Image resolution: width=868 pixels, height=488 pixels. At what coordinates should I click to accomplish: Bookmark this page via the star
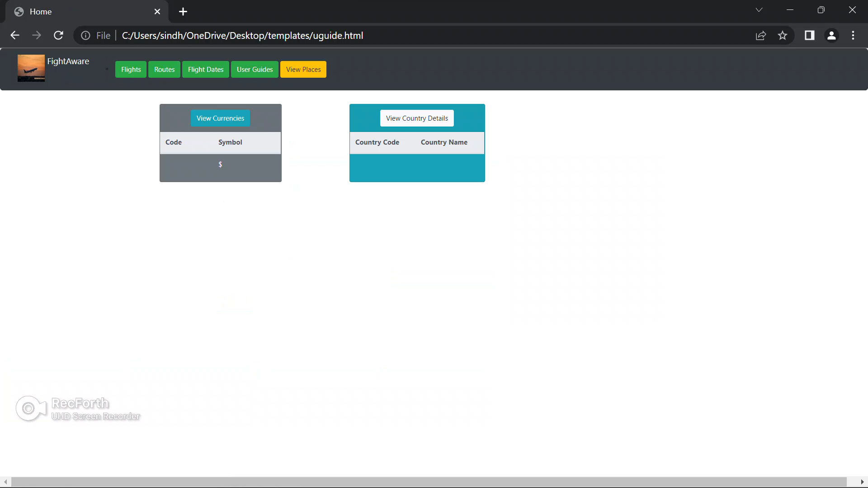[x=783, y=35]
